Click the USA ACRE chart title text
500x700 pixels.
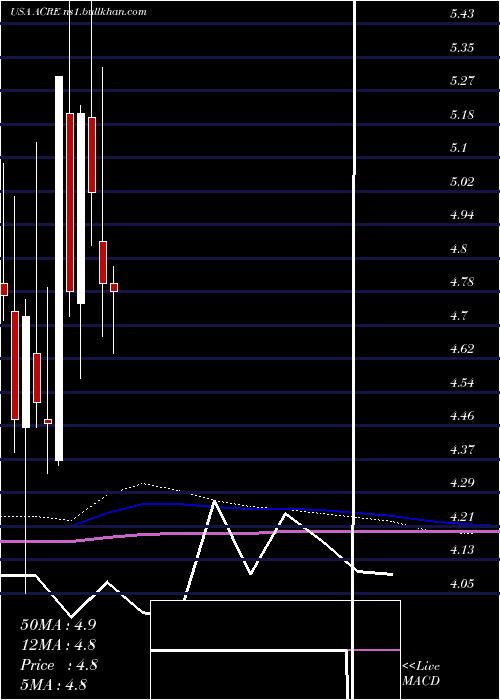click(79, 12)
